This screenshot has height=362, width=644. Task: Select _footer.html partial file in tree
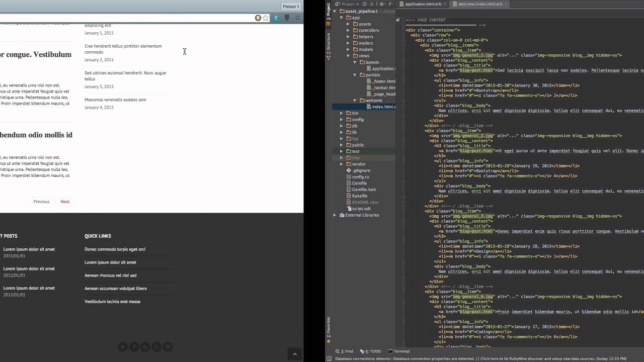pyautogui.click(x=381, y=81)
